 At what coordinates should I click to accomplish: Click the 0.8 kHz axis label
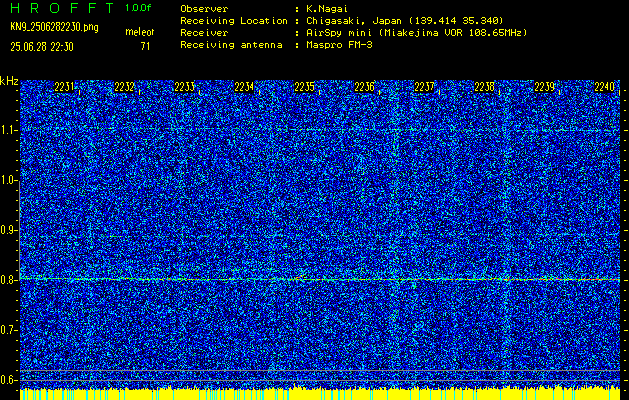(x=8, y=280)
